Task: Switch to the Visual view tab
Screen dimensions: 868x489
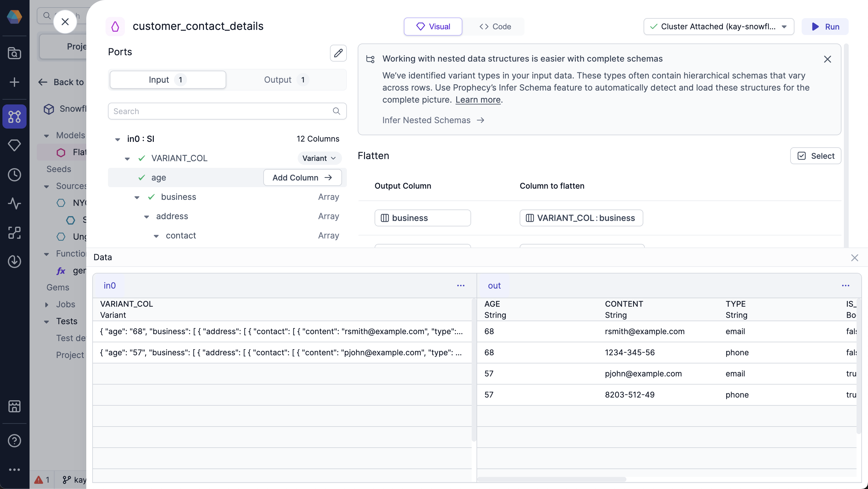Action: [x=433, y=27]
